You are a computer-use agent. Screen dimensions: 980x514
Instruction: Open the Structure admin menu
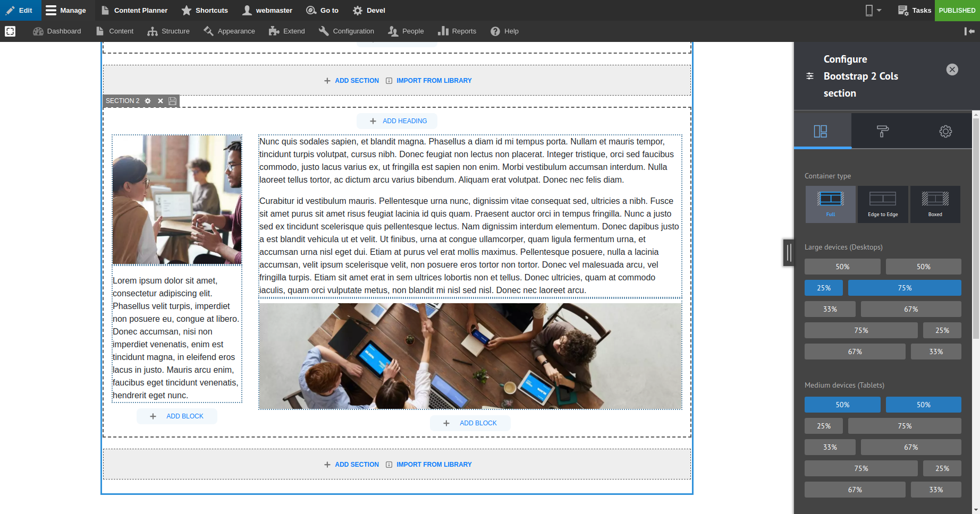(168, 31)
